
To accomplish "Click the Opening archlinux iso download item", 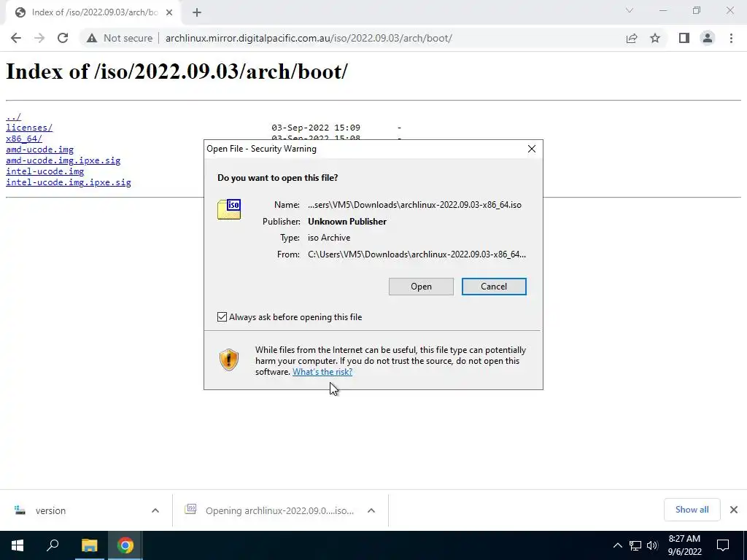I will click(x=279, y=510).
